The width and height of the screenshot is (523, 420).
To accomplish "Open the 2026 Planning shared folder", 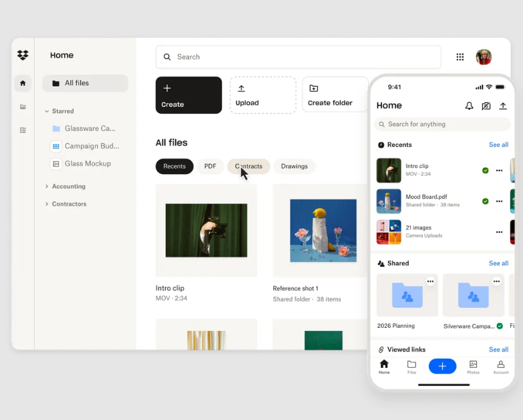I will [407, 295].
